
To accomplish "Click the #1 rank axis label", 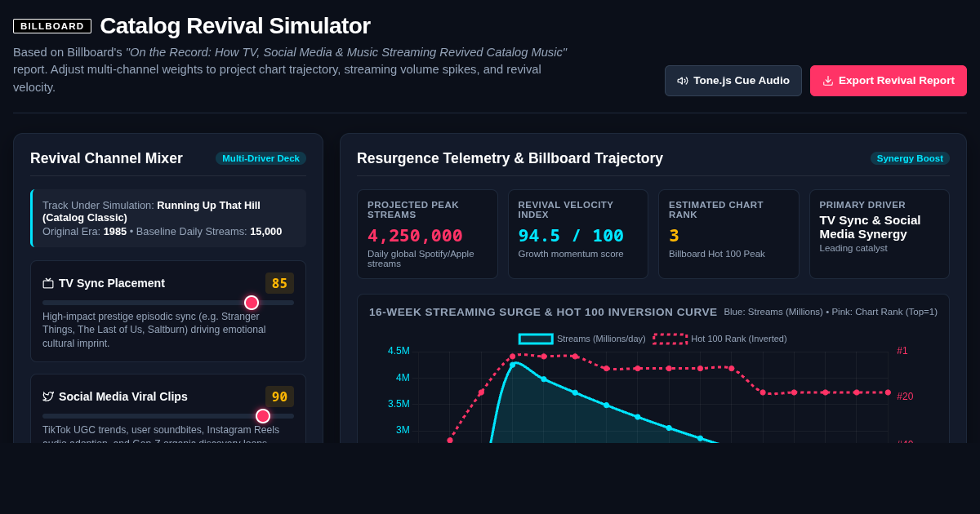I will point(902,351).
